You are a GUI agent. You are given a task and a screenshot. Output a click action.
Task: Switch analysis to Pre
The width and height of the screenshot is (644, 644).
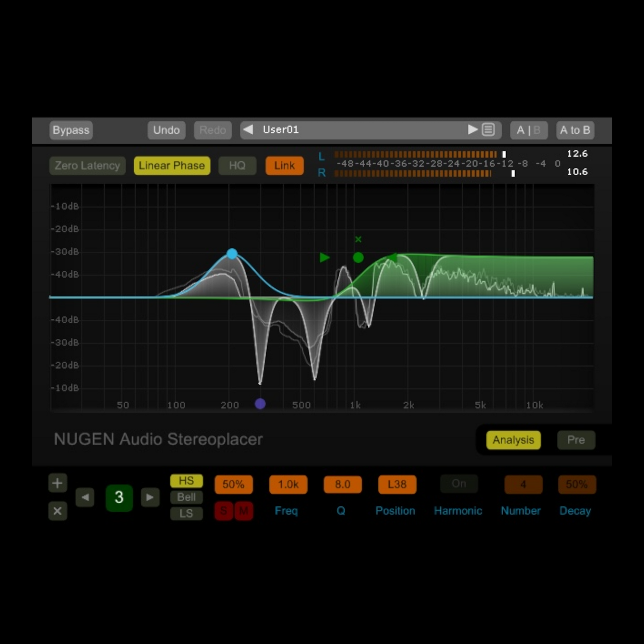coord(576,440)
